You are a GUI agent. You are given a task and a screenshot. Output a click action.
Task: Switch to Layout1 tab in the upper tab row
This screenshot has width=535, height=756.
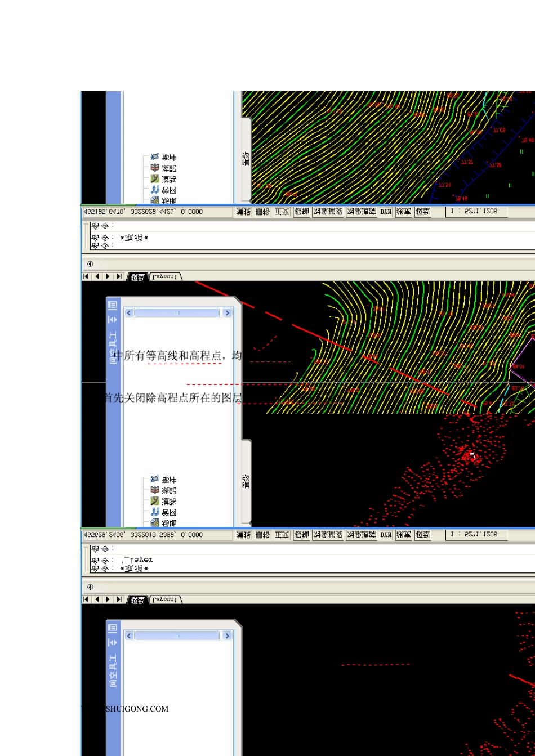tap(164, 277)
